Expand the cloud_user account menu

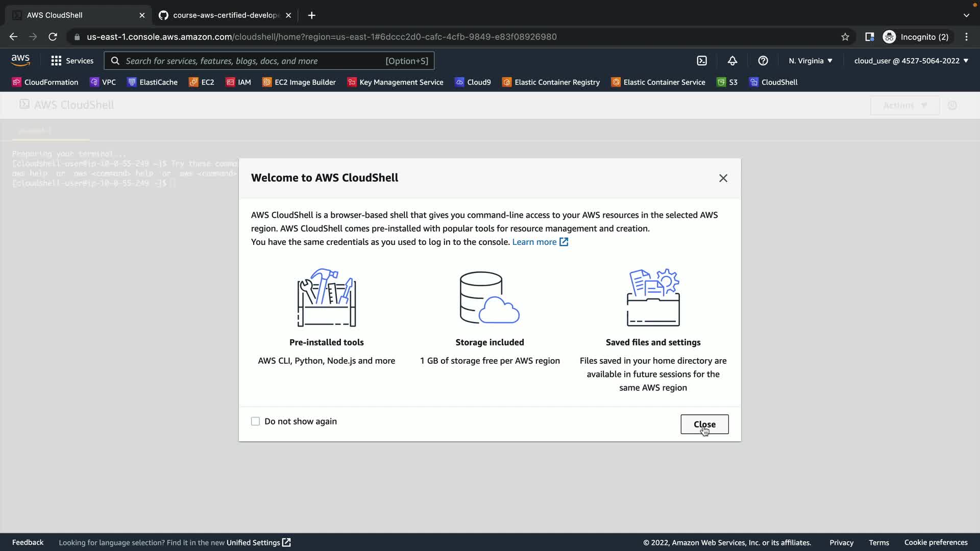pyautogui.click(x=911, y=61)
